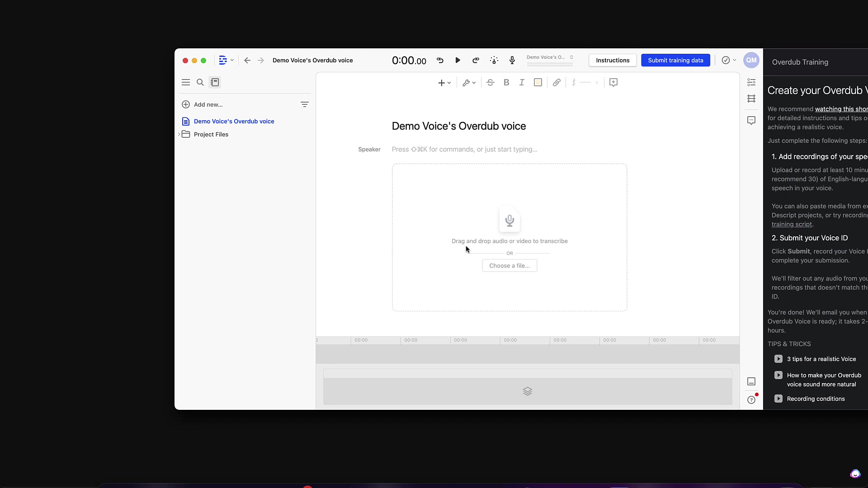Open the watching this short video link
Screen dimensions: 868x488
[841, 109]
